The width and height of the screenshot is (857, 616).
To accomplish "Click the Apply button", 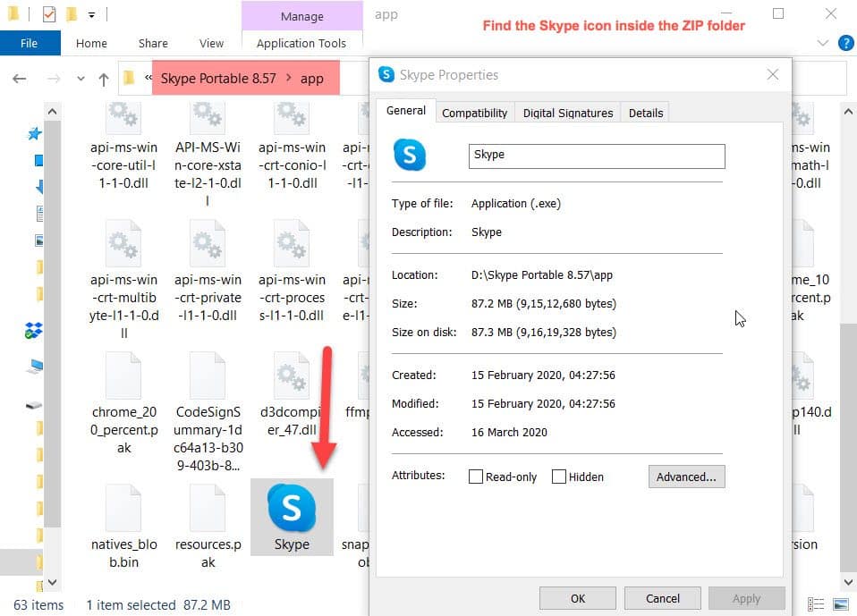I will click(746, 598).
